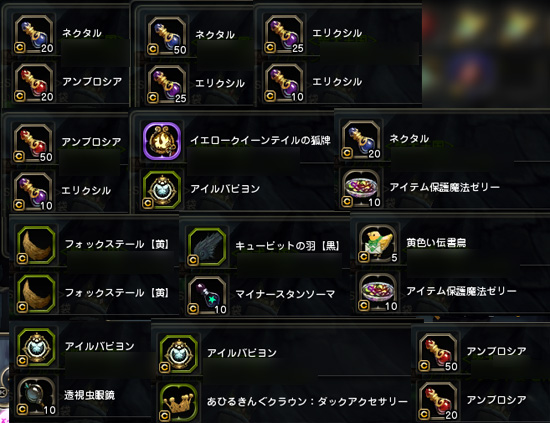This screenshot has height=423, width=550.
Task: Click the 透視虫眼鏡 item name
Action: [89, 395]
